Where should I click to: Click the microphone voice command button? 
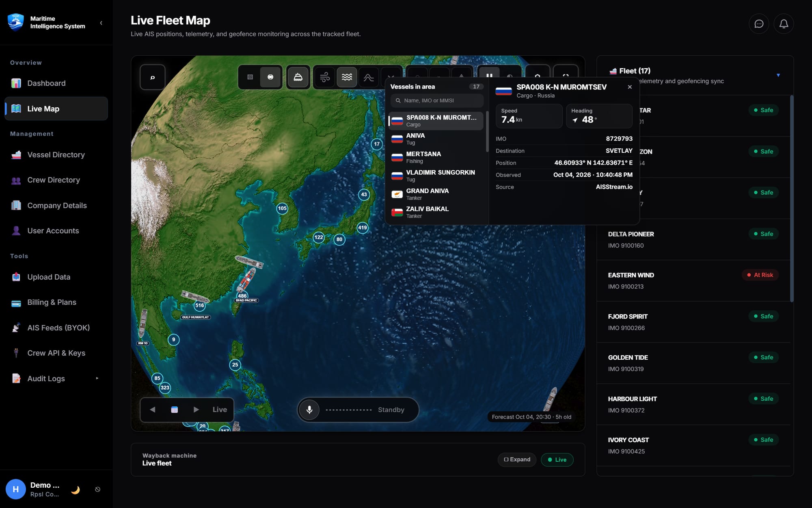309,410
